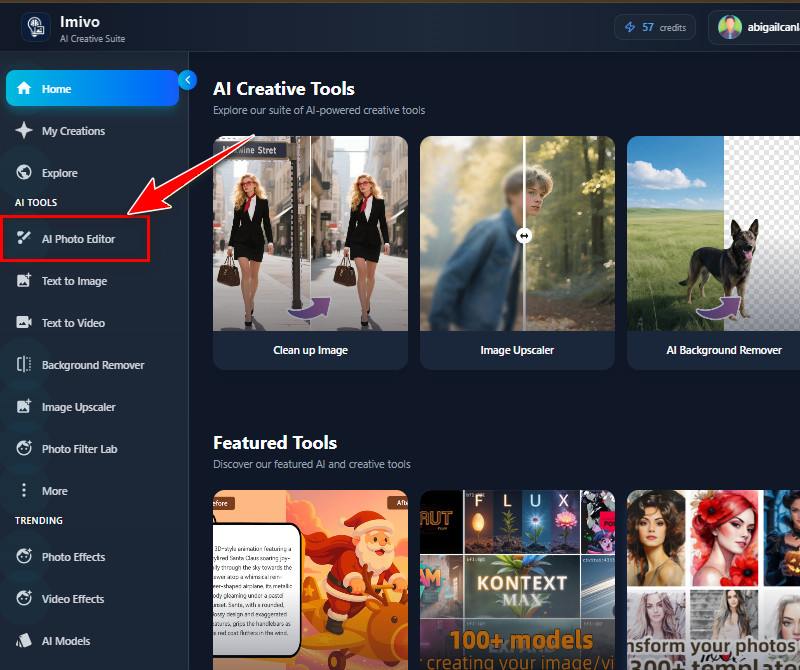Expand the More menu
This screenshot has width=800, height=670.
[x=92, y=490]
